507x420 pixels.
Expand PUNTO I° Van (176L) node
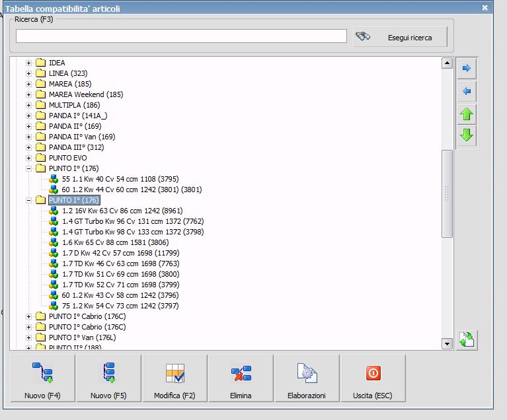click(x=29, y=337)
